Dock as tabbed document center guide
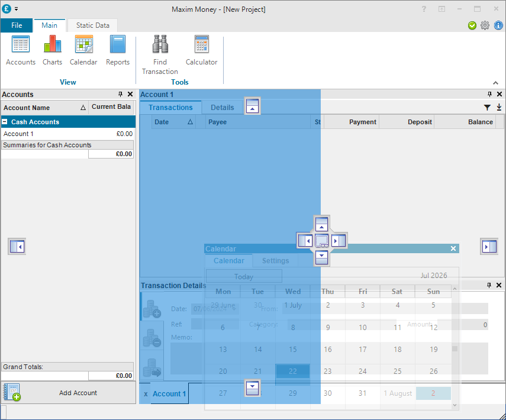506x420 pixels. click(322, 240)
